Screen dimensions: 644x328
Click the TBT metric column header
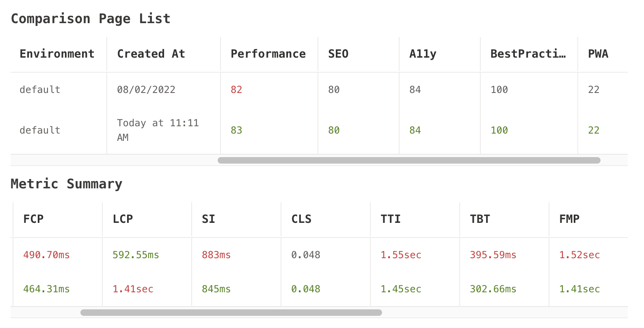[x=480, y=219]
